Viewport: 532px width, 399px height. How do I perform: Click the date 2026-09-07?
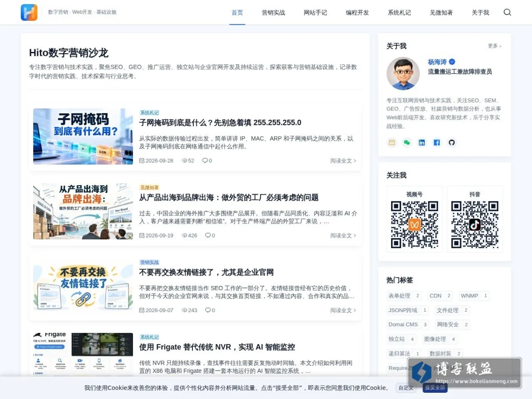159,310
